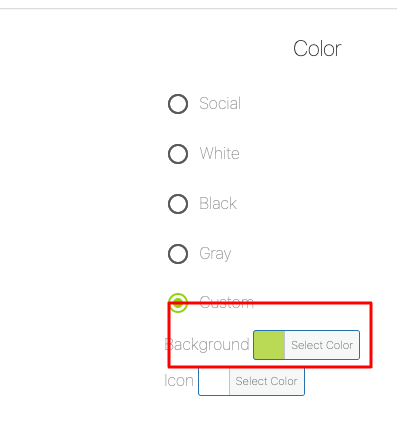Viewport: 397px width, 426px height.
Task: Select the Social color radio button
Action: (x=178, y=104)
